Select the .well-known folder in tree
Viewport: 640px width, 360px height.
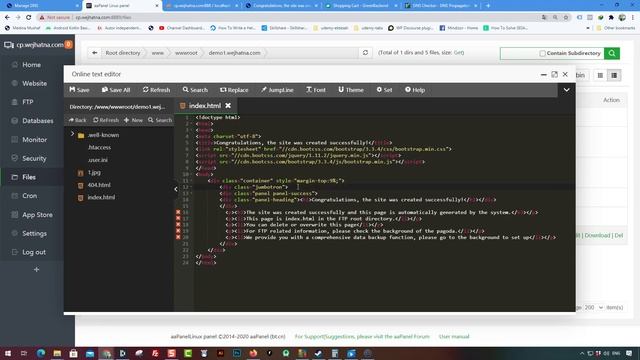103,135
